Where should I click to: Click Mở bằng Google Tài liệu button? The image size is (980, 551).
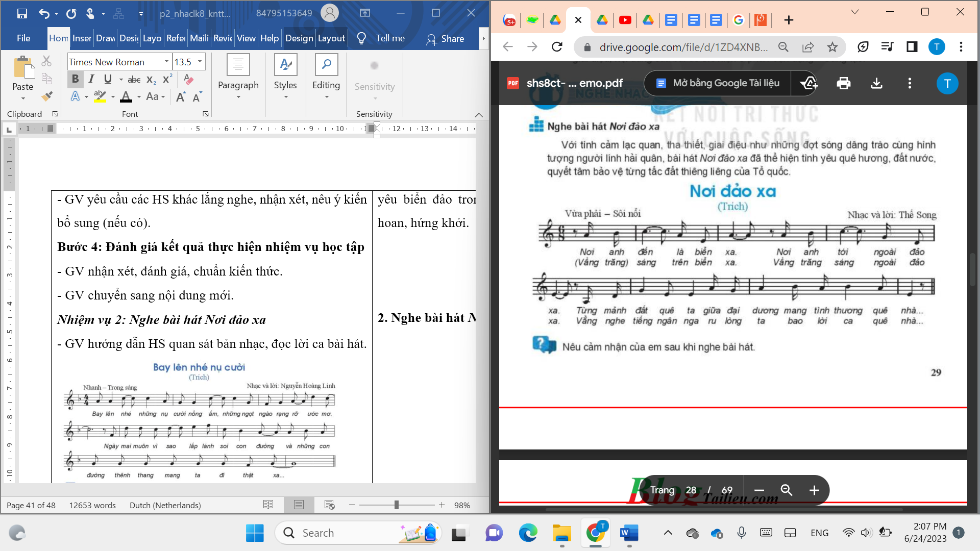coord(717,83)
